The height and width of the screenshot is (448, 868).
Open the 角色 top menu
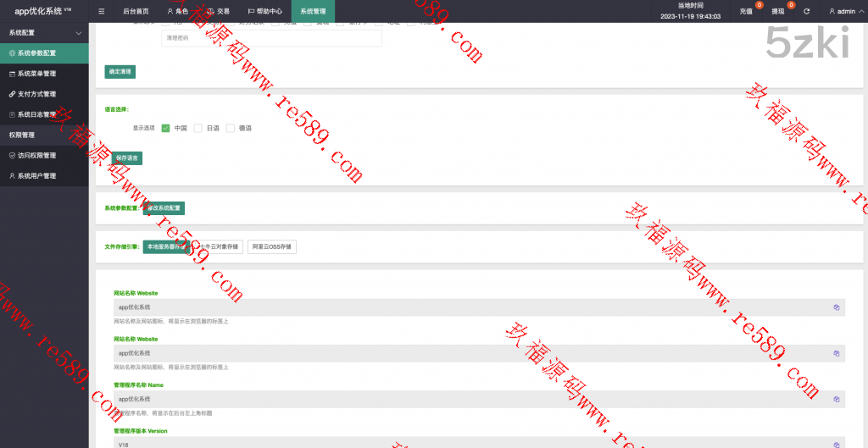click(178, 12)
